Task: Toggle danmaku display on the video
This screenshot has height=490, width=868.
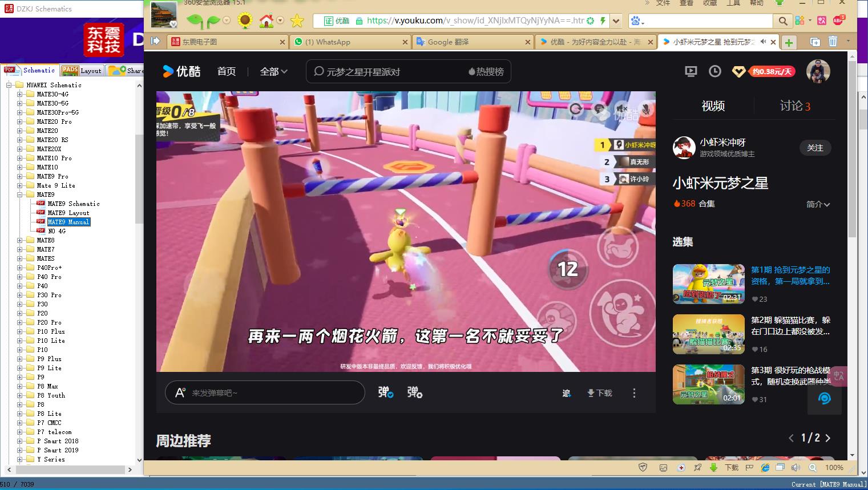Action: click(x=386, y=392)
